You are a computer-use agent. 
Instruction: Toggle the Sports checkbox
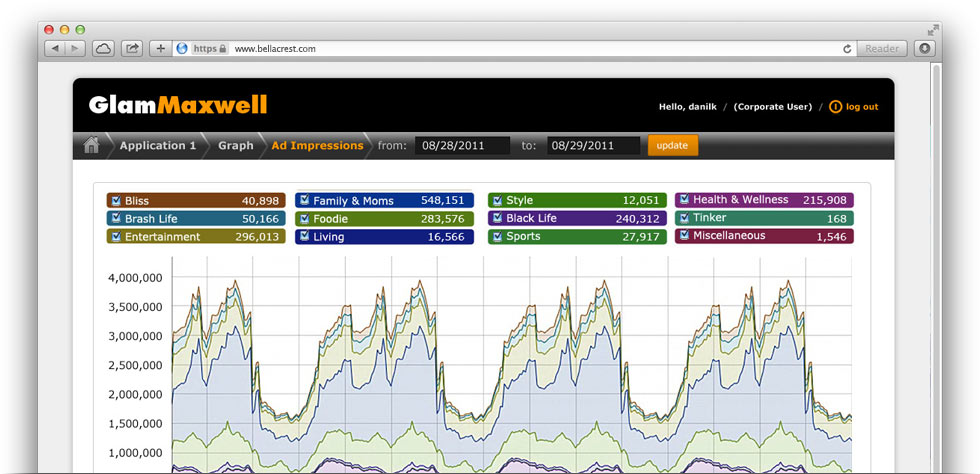[498, 236]
